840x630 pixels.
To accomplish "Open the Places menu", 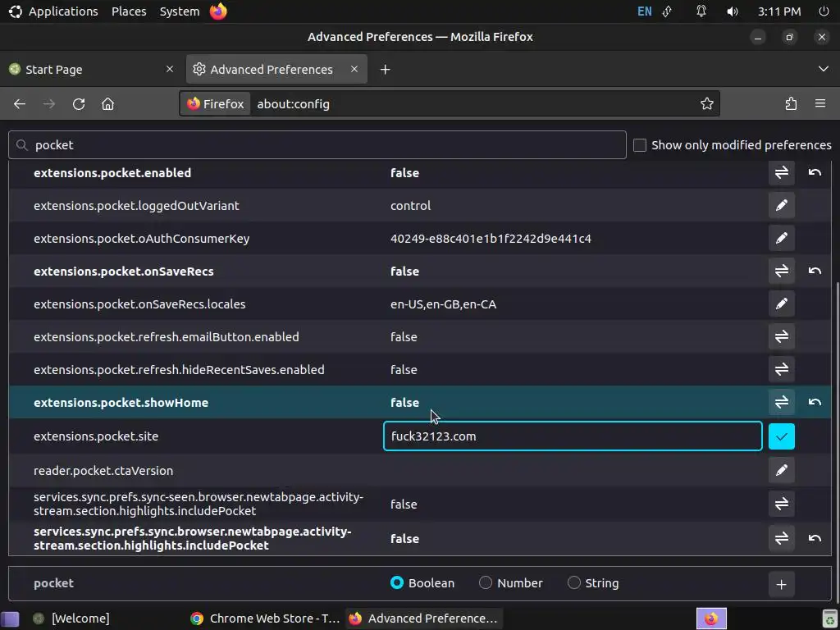I will [129, 11].
